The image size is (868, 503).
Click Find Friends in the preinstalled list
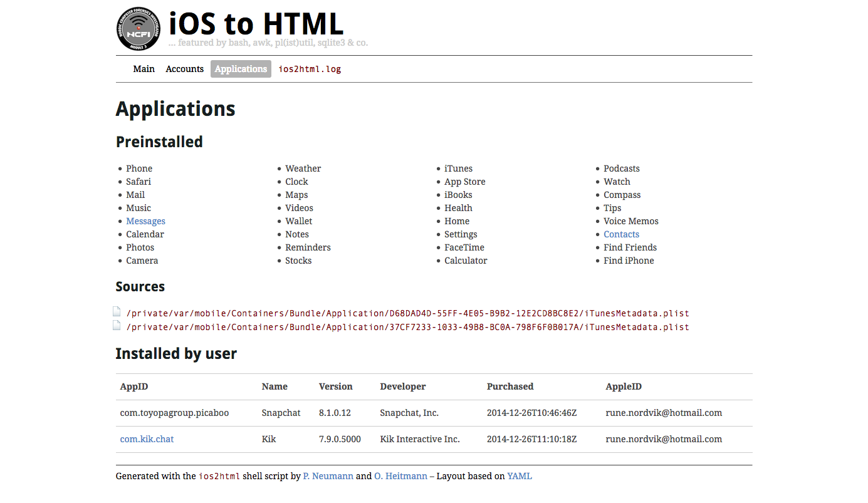click(x=630, y=247)
